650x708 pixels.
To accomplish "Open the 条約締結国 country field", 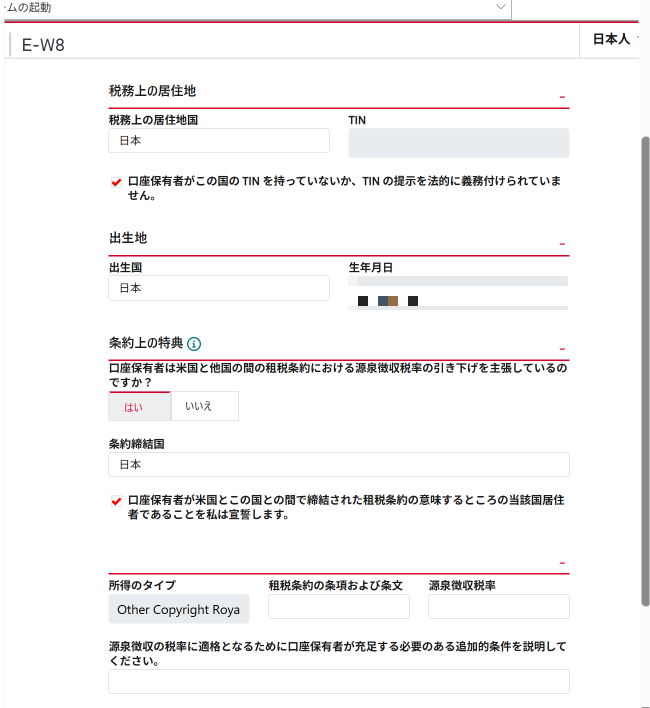I will [x=339, y=465].
